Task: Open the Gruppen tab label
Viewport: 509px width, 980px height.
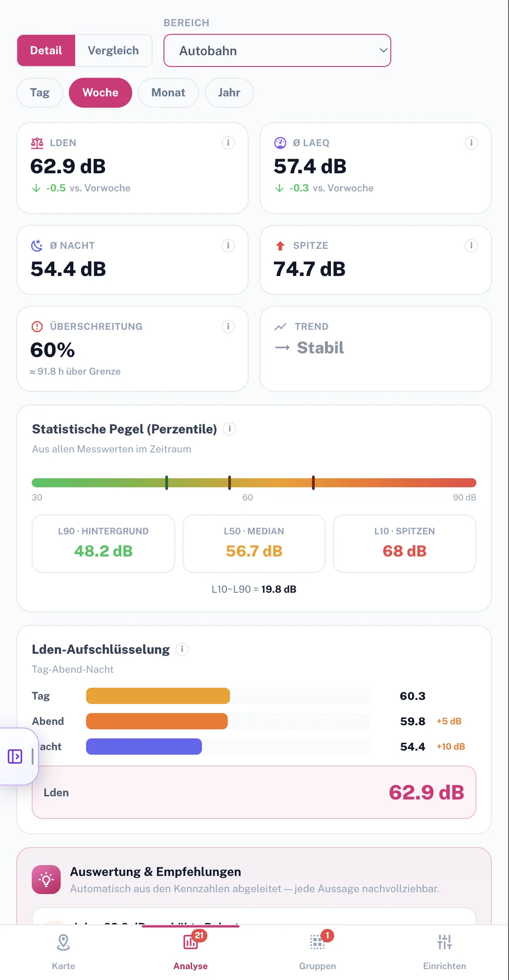Action: [x=317, y=966]
